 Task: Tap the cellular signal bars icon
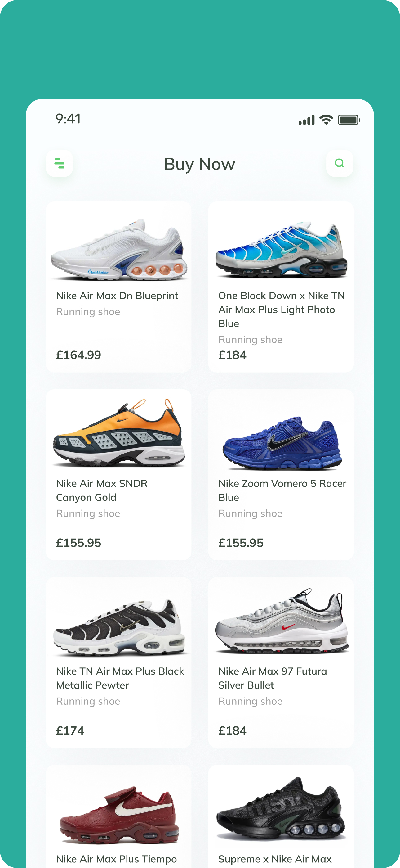[306, 120]
